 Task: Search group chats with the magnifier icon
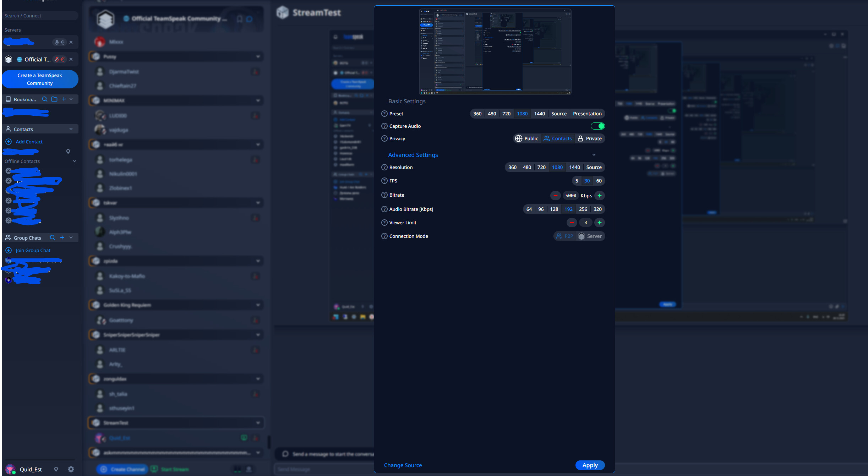(53, 237)
